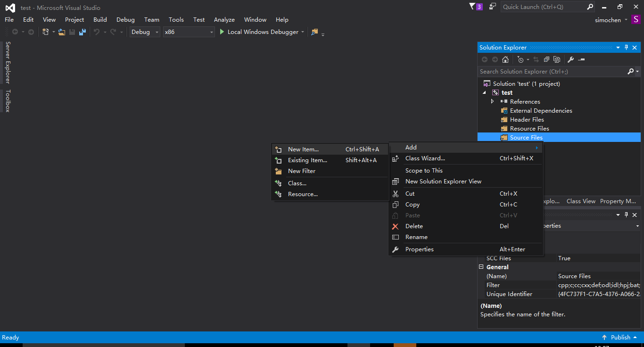This screenshot has width=644, height=347.
Task: Click the Home icon in Solution Explorer
Action: [505, 59]
